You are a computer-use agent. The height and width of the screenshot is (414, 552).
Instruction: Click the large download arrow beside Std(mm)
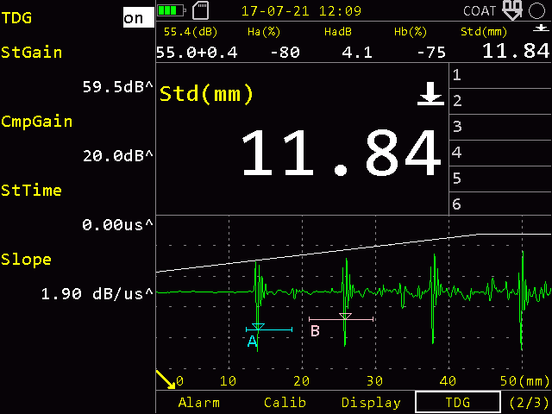point(430,94)
